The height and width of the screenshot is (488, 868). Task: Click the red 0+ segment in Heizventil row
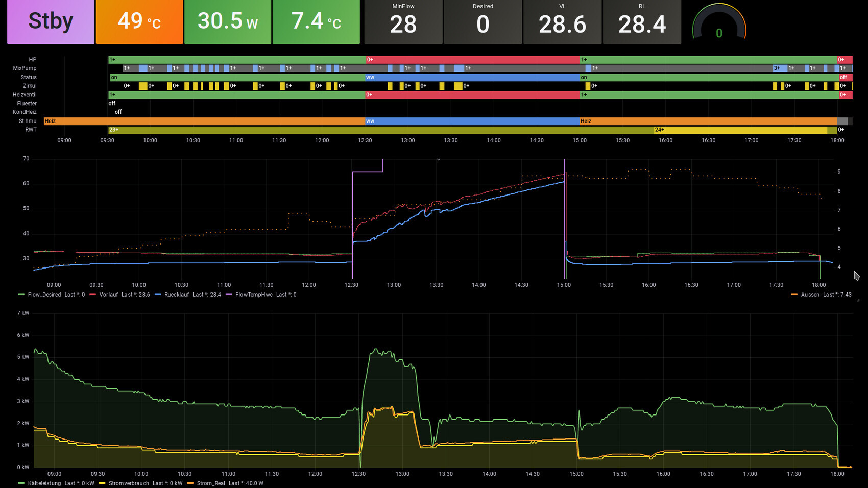click(x=472, y=95)
